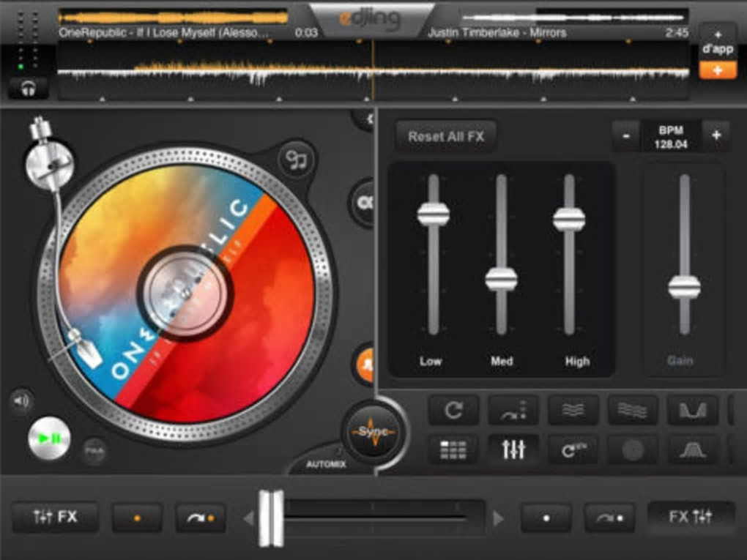The height and width of the screenshot is (560, 747).
Task: Nudge crossfader with right arrow
Action: 498,518
